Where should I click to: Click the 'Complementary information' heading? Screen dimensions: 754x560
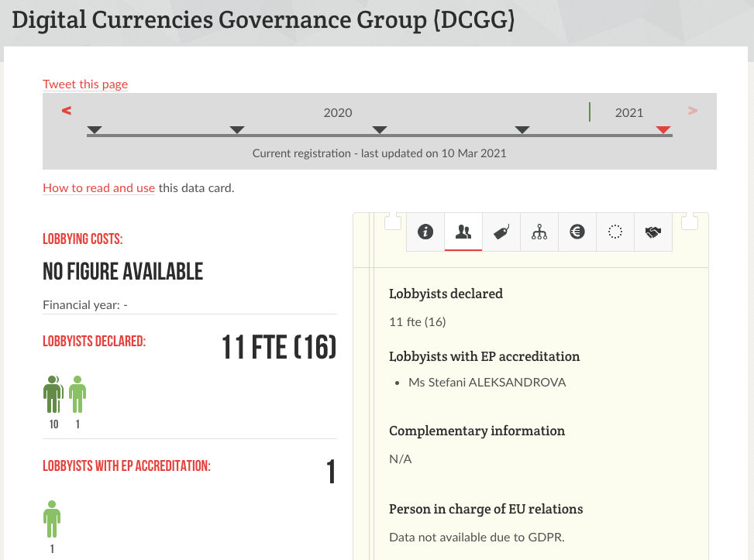[477, 431]
